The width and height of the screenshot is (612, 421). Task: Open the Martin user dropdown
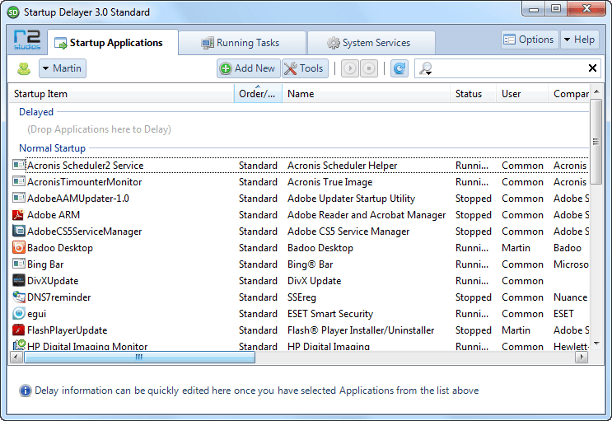(x=62, y=68)
